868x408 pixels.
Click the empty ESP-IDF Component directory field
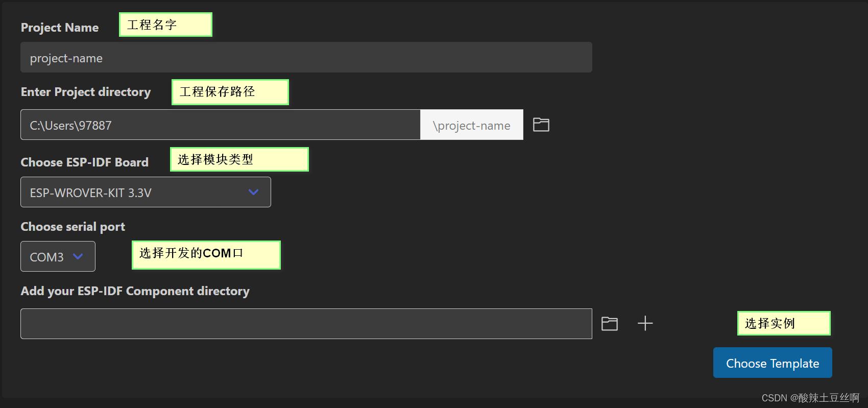coord(306,323)
